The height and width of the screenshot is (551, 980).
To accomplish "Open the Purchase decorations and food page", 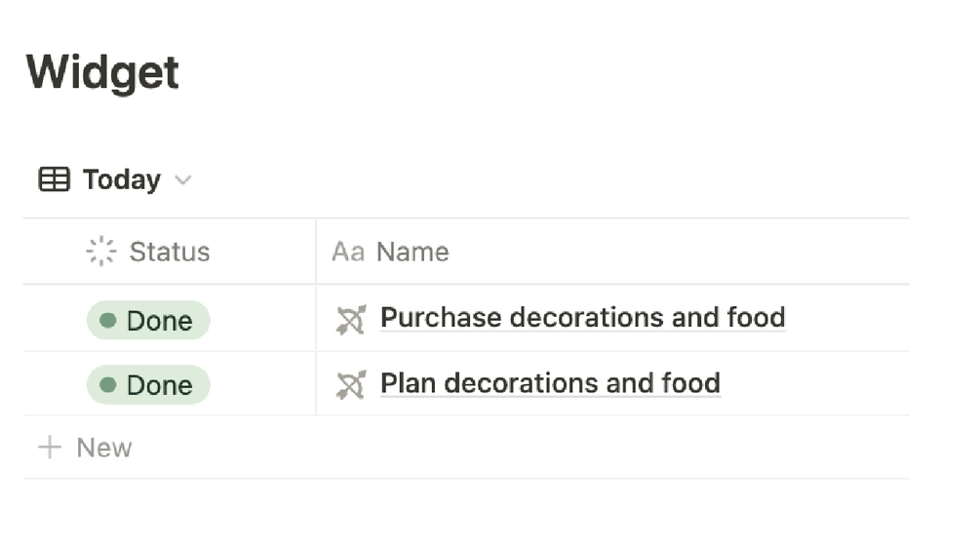I will (582, 318).
